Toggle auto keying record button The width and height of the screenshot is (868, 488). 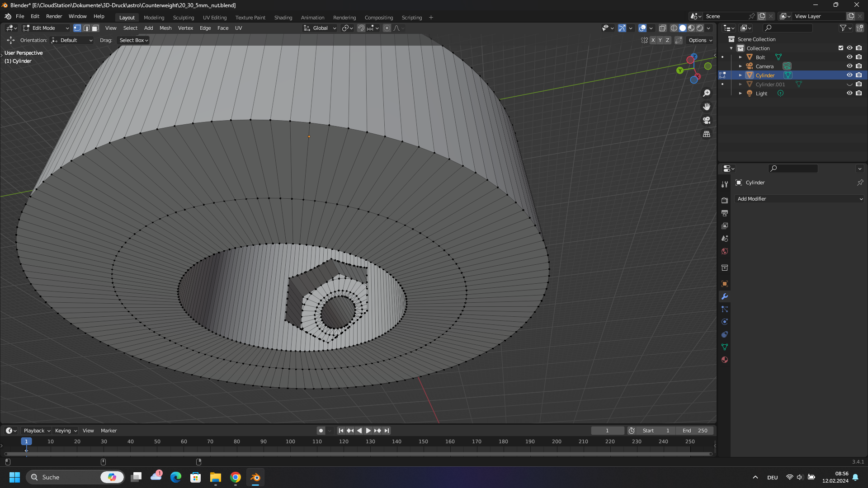pyautogui.click(x=321, y=431)
